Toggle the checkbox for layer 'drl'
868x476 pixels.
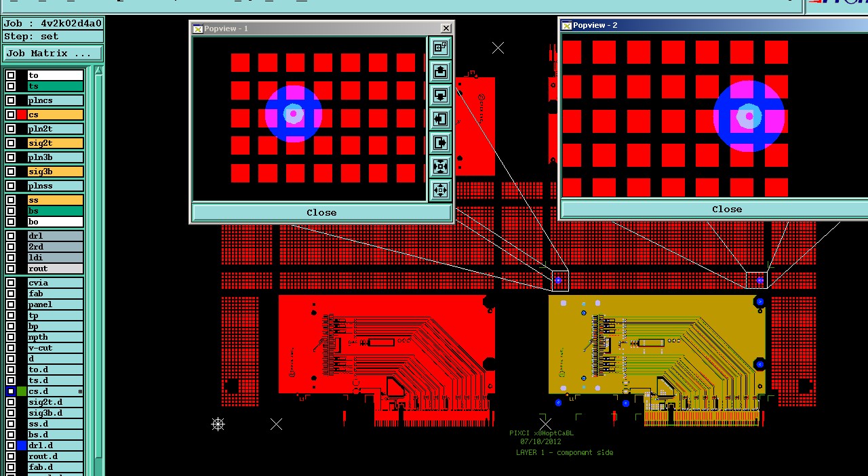click(x=11, y=236)
